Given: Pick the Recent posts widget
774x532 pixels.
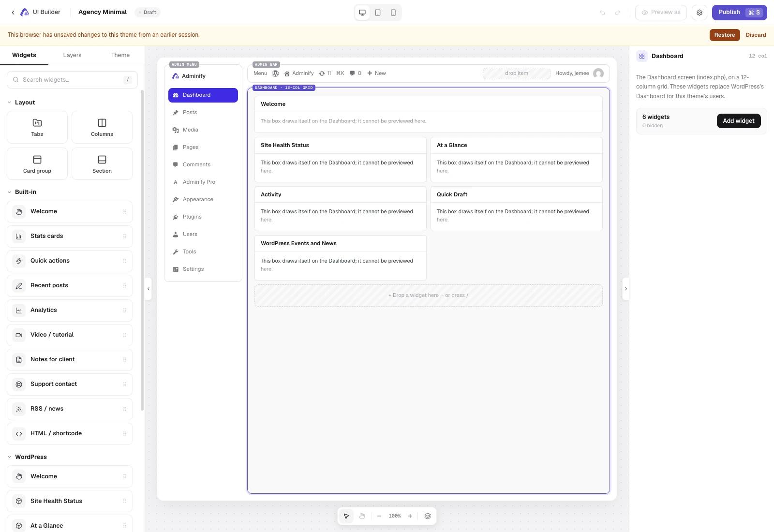Looking at the screenshot, I should click(x=70, y=286).
